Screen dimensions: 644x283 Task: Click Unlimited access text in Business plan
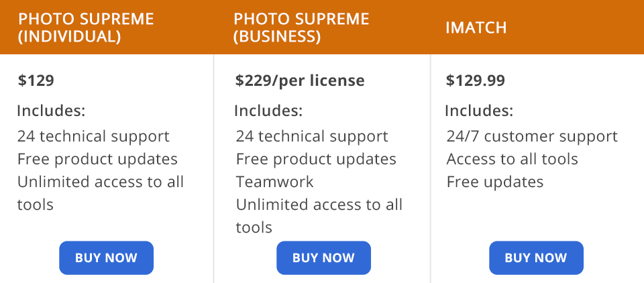click(319, 205)
